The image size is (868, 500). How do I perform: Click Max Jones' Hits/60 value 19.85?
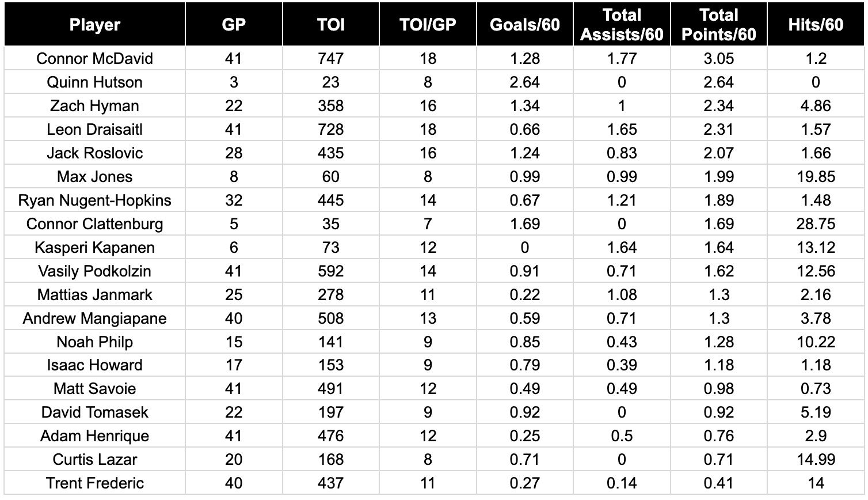(816, 177)
